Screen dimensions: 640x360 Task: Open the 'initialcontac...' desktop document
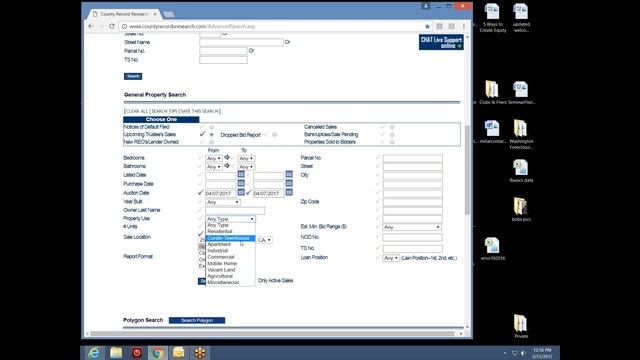point(493,131)
